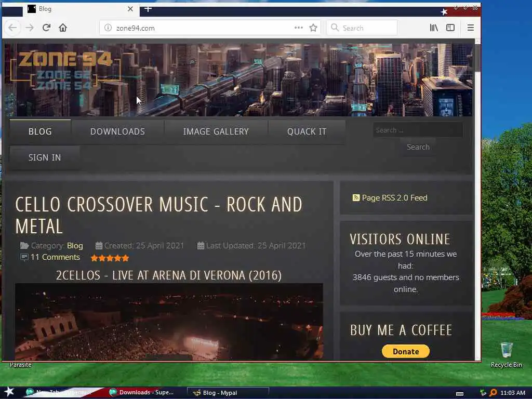The width and height of the screenshot is (532, 399).
Task: Click the five-star article rating
Action: pyautogui.click(x=110, y=258)
